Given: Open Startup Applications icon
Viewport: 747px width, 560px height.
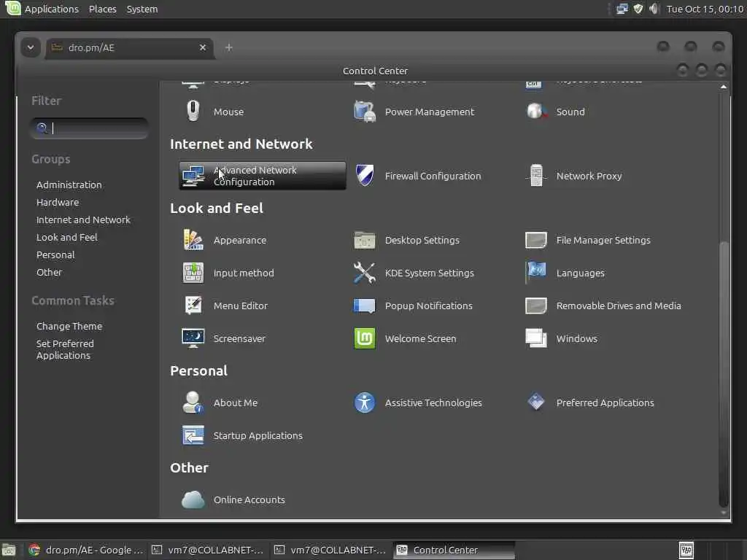Looking at the screenshot, I should [x=193, y=435].
